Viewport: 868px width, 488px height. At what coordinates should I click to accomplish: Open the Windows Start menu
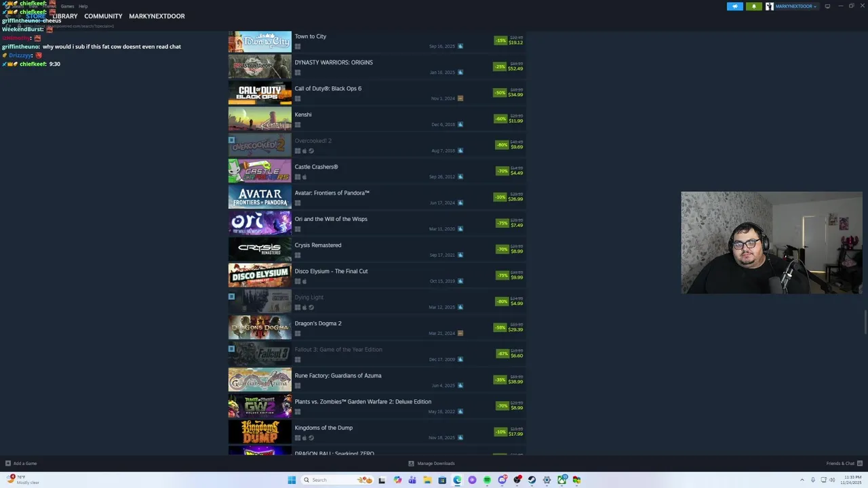292,480
